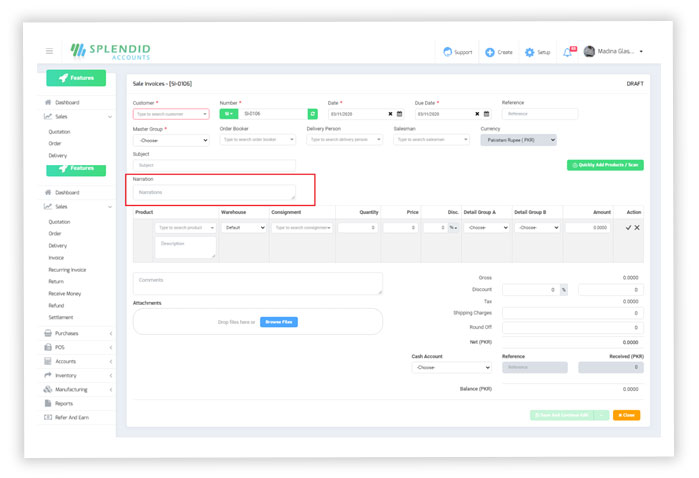699x478 pixels.
Task: Open Settlement in the Sales menu
Action: pos(61,317)
